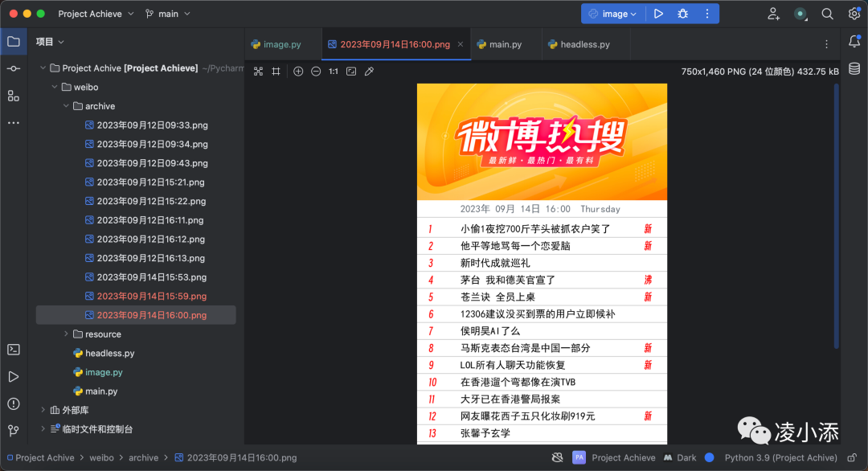Click the status bar disabled-sync icon
The height and width of the screenshot is (471, 868).
coord(558,457)
